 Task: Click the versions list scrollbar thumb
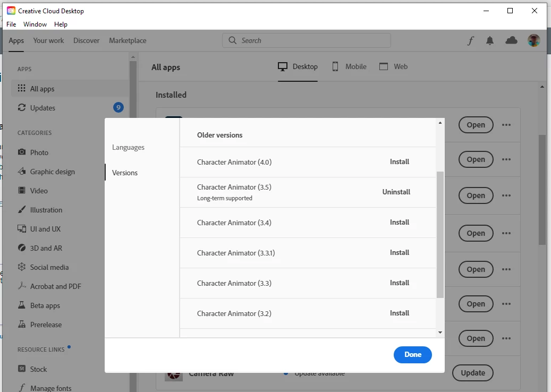[440, 235]
